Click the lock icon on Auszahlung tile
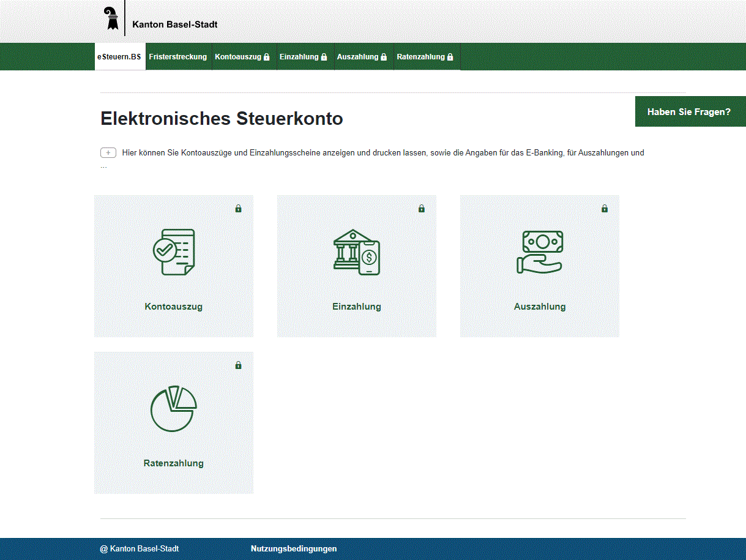The height and width of the screenshot is (560, 746). tap(604, 208)
